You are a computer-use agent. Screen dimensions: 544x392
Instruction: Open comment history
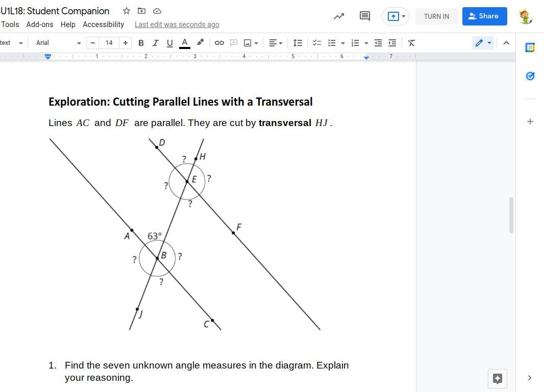click(x=364, y=16)
